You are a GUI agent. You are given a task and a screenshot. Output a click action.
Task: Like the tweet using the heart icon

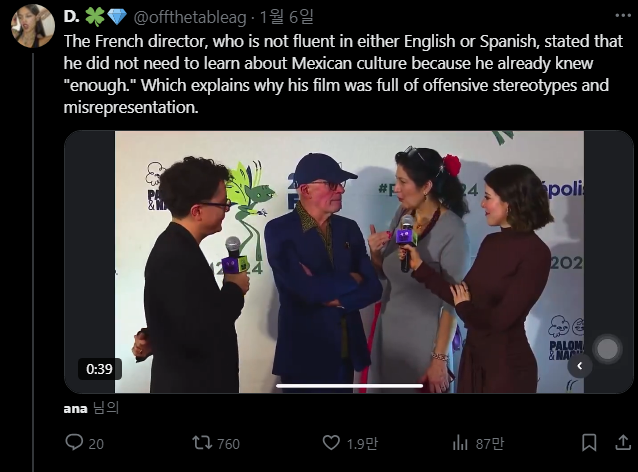pos(332,442)
